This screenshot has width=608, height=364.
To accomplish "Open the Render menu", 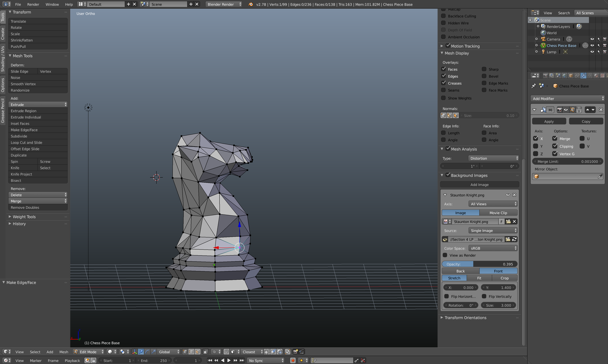I will [33, 4].
